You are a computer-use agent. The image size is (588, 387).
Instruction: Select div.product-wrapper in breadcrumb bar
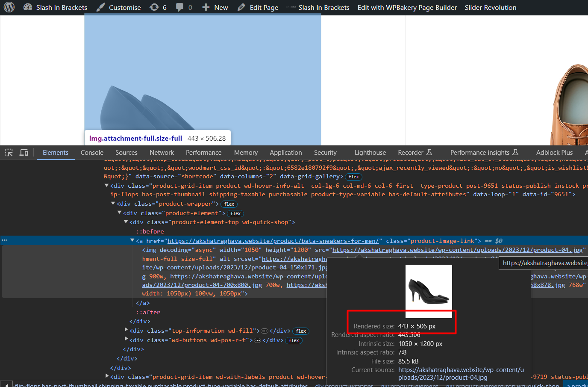point(344,385)
